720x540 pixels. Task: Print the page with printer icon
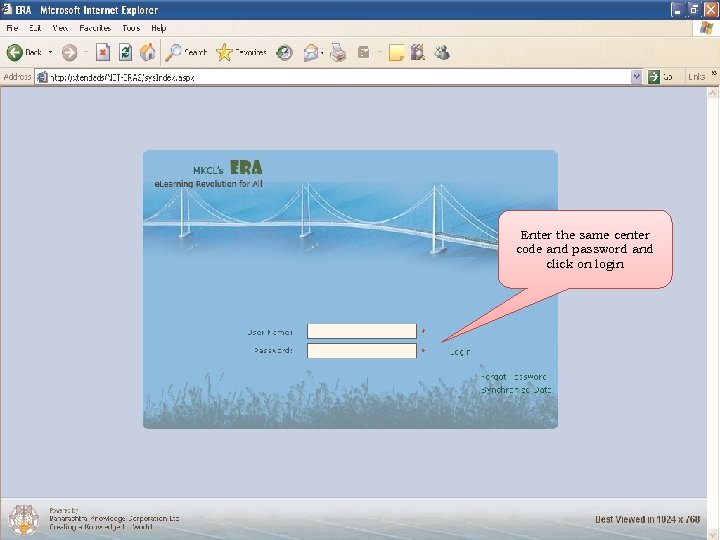[x=339, y=52]
